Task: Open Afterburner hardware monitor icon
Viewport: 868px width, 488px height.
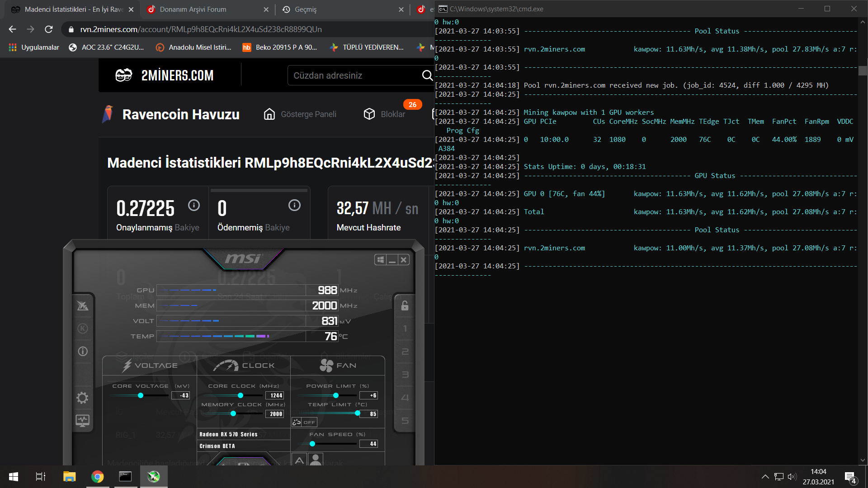Action: (82, 421)
